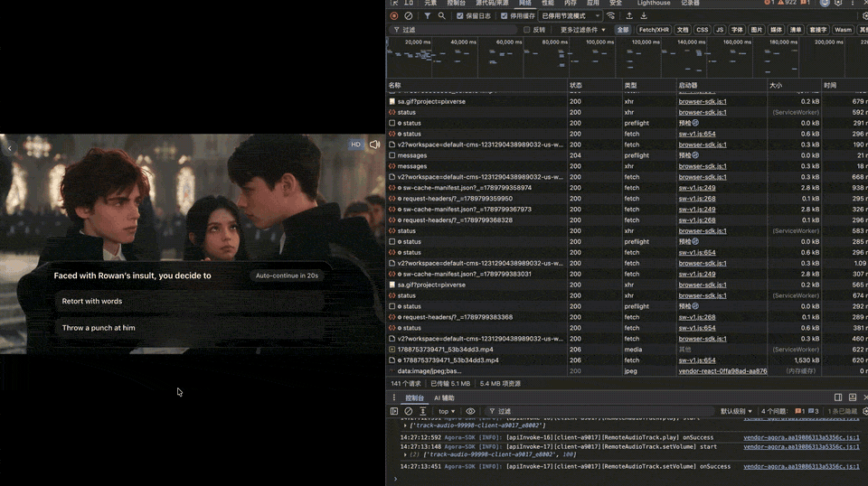Select the 控制台 drawer tab
The image size is (868, 486).
tap(415, 397)
